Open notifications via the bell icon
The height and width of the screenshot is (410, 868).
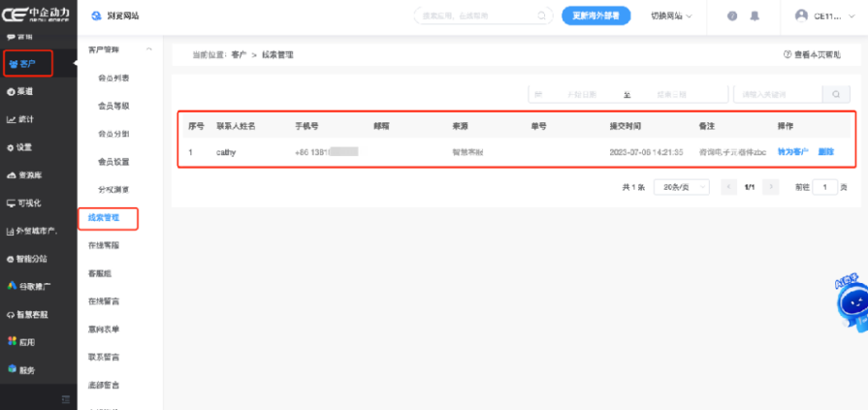pos(755,16)
